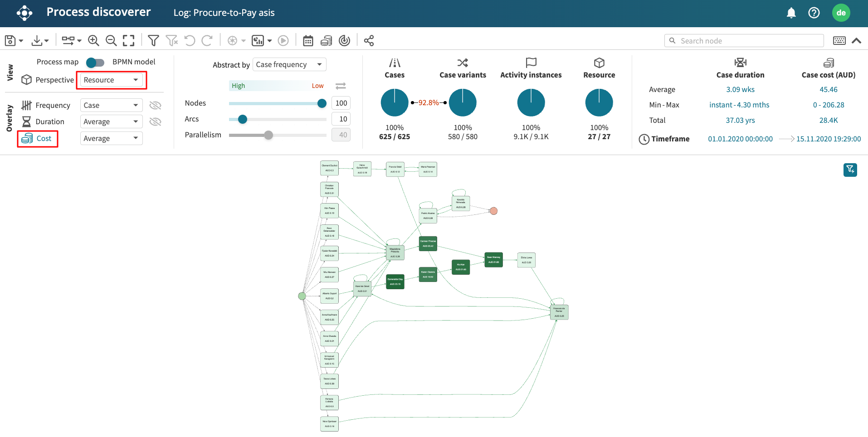Open the Cost Average dropdown
868x437 pixels.
tap(111, 139)
